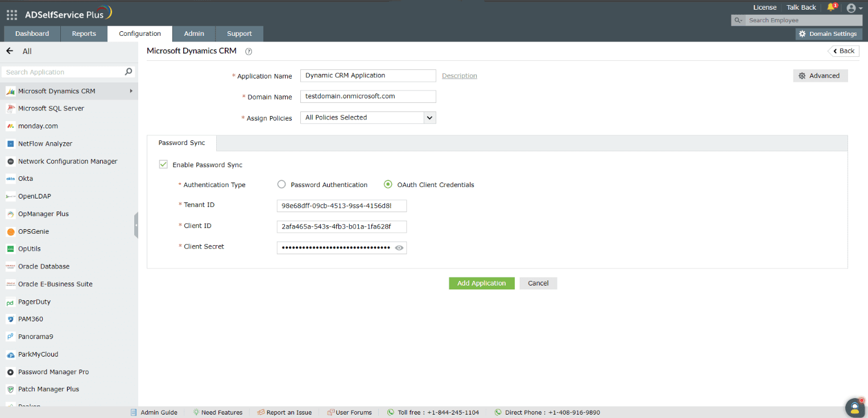Screen dimensions: 868x418
Task: Open Domain Settings
Action: (x=828, y=34)
